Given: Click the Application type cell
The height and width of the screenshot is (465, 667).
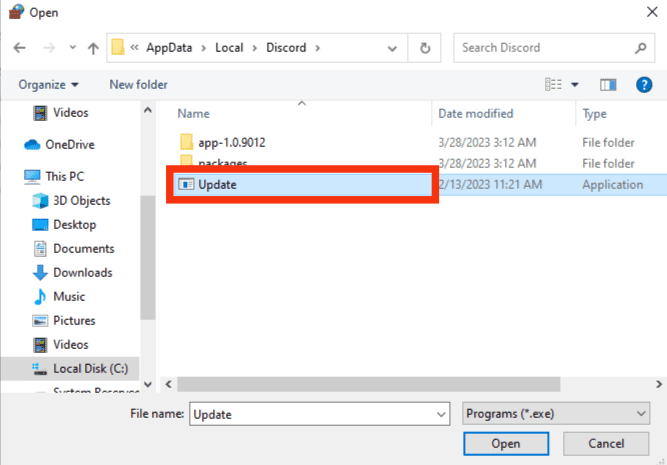Looking at the screenshot, I should pyautogui.click(x=613, y=185).
